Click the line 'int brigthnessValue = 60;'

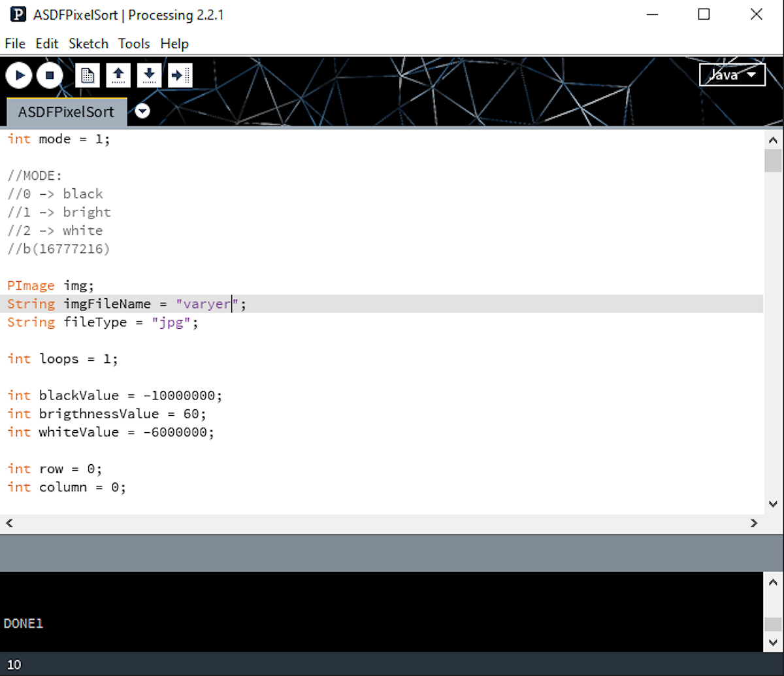click(x=106, y=413)
